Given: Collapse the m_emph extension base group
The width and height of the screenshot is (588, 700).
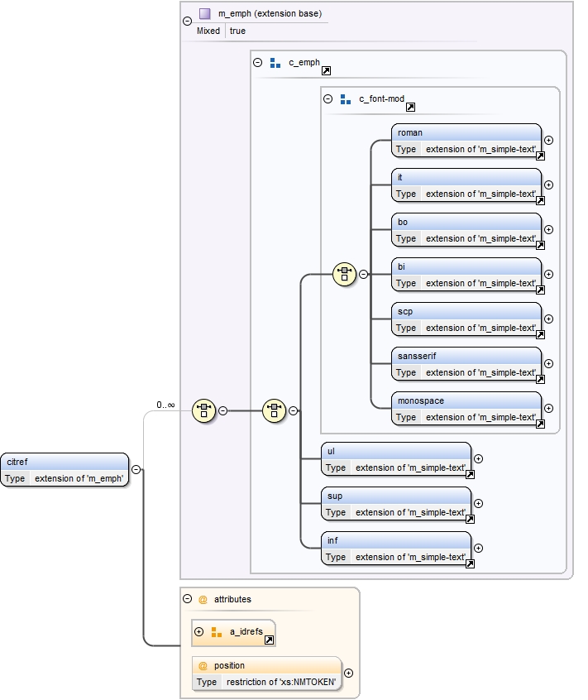Looking at the screenshot, I should pos(187,21).
